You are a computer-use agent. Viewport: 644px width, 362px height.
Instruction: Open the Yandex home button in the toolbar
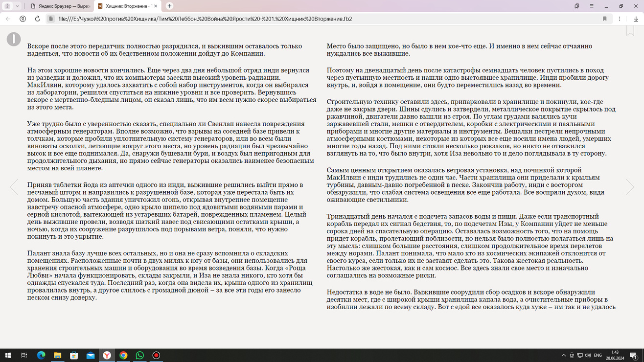coord(23,19)
